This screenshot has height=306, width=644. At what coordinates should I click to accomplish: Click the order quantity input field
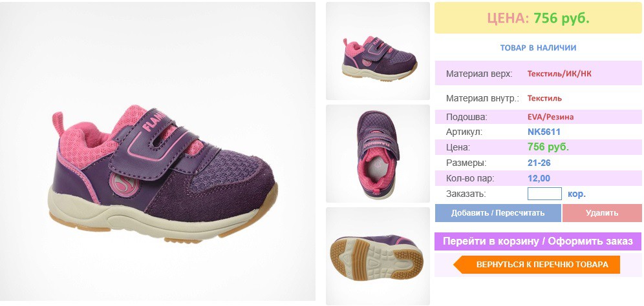pyautogui.click(x=544, y=194)
